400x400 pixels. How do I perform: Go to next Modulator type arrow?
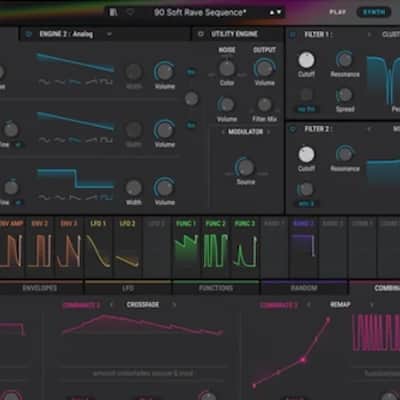pos(269,132)
